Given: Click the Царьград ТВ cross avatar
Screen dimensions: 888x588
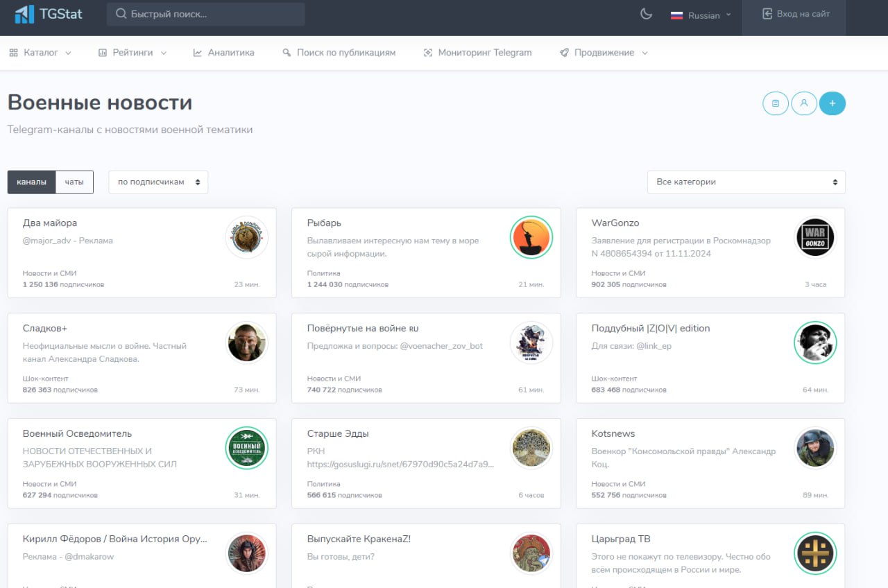Looking at the screenshot, I should point(815,553).
